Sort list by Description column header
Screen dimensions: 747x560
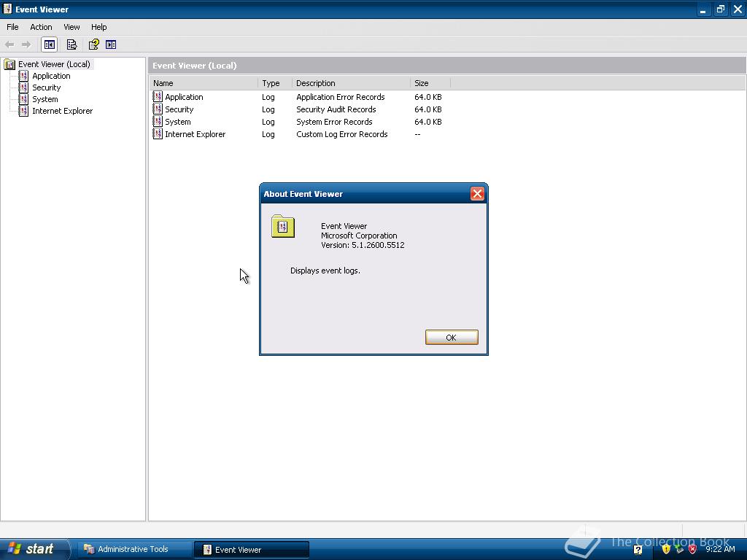pyautogui.click(x=351, y=83)
